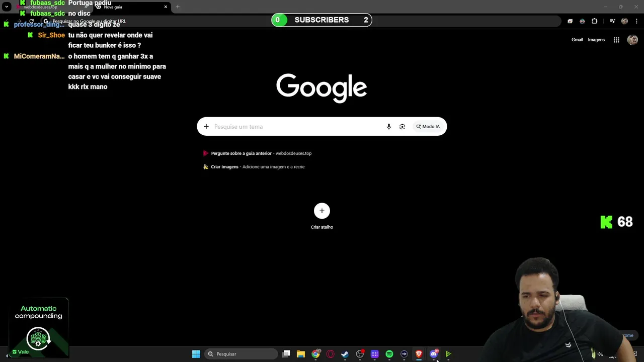Open the Chrome extensions puzzle icon
Screen dimensions: 644x362
point(595,21)
